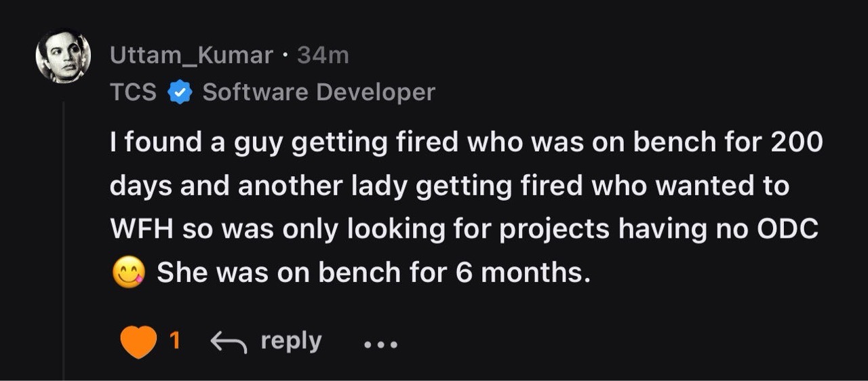Click the orange heart like icon

click(x=138, y=342)
